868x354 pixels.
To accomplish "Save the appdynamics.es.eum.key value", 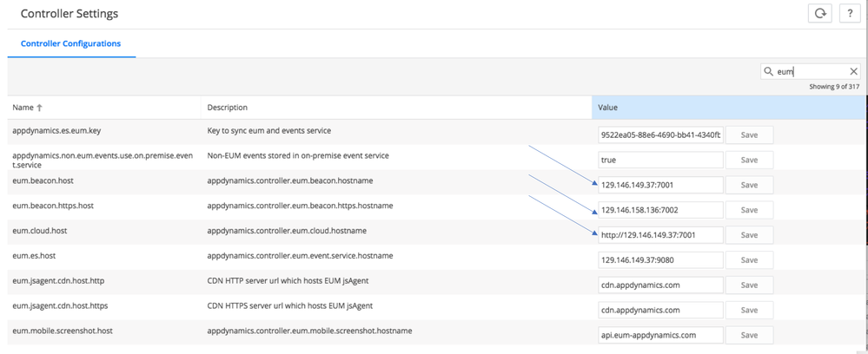I will (x=748, y=134).
